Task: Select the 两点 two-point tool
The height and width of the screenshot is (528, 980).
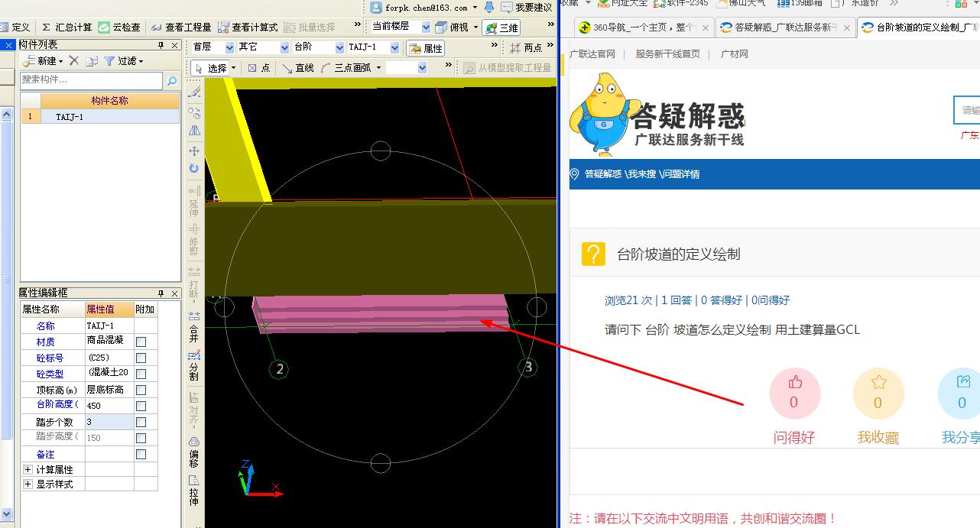Action: [526, 47]
